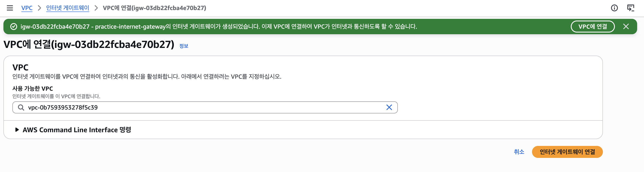Click first breadcrumb chevron after VPC
Screen dimensions: 644x172
click(39, 8)
